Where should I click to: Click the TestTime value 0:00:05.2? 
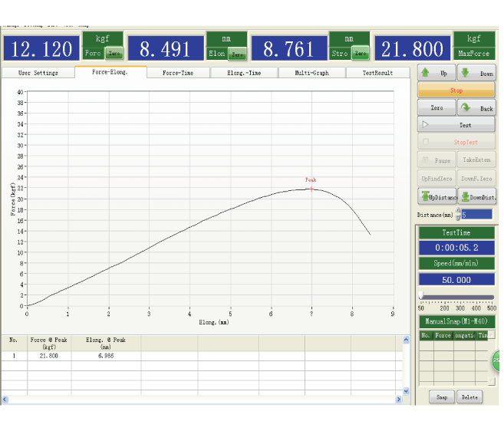(x=456, y=248)
